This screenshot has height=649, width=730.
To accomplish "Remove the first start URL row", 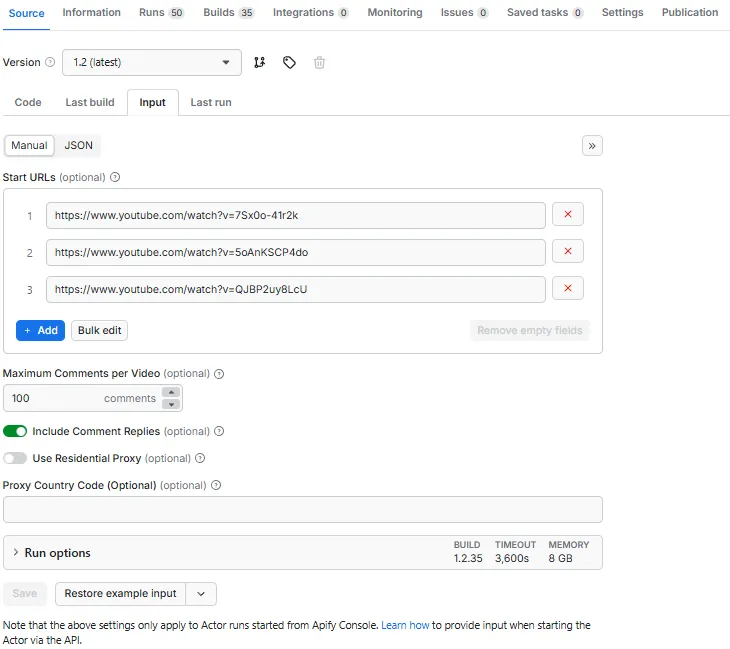I will tap(568, 215).
